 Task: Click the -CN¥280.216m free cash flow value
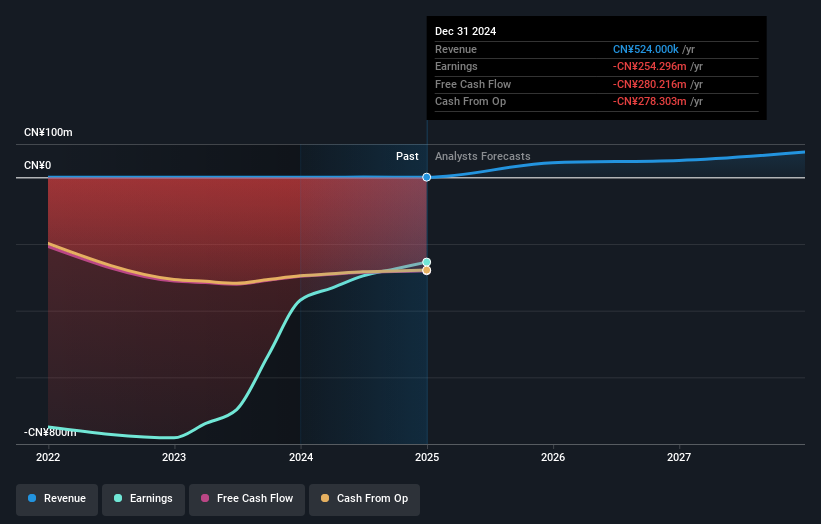(x=650, y=84)
